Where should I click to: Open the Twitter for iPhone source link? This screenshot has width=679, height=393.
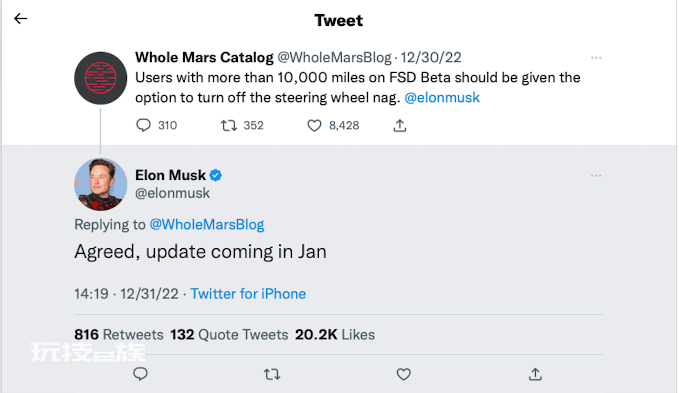pos(248,294)
